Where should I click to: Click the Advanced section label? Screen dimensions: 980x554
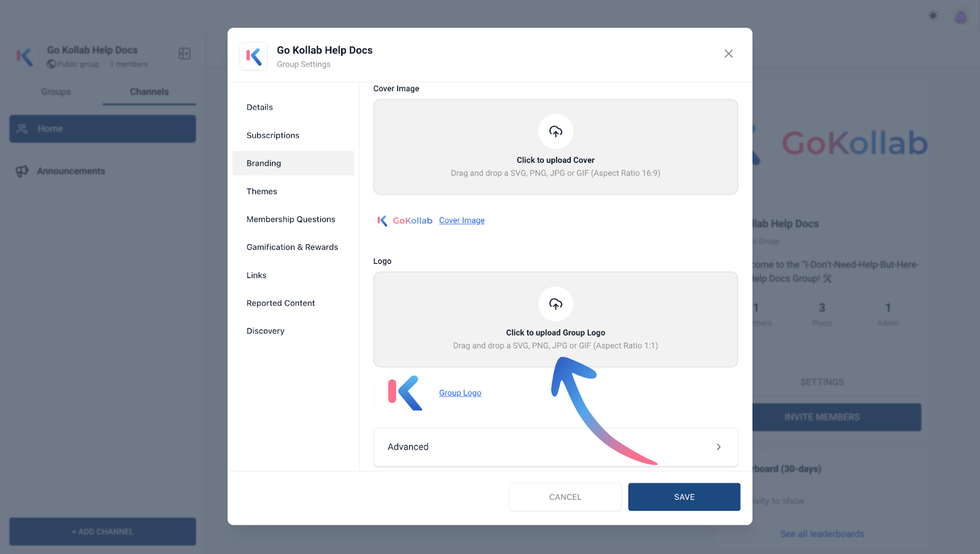408,447
